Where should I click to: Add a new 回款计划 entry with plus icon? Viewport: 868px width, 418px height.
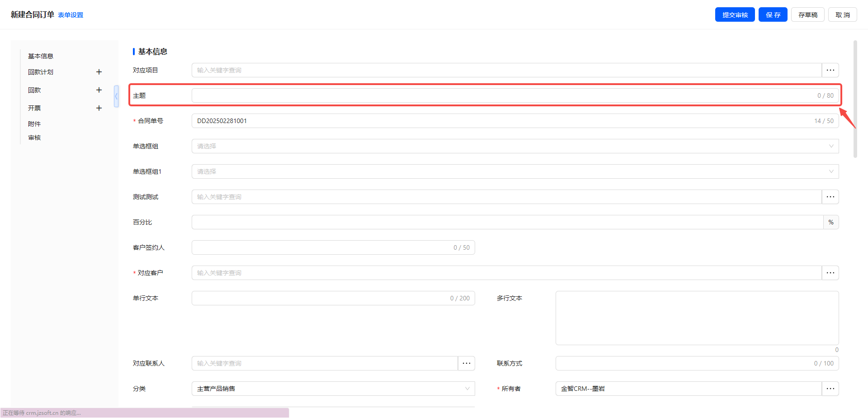click(99, 72)
